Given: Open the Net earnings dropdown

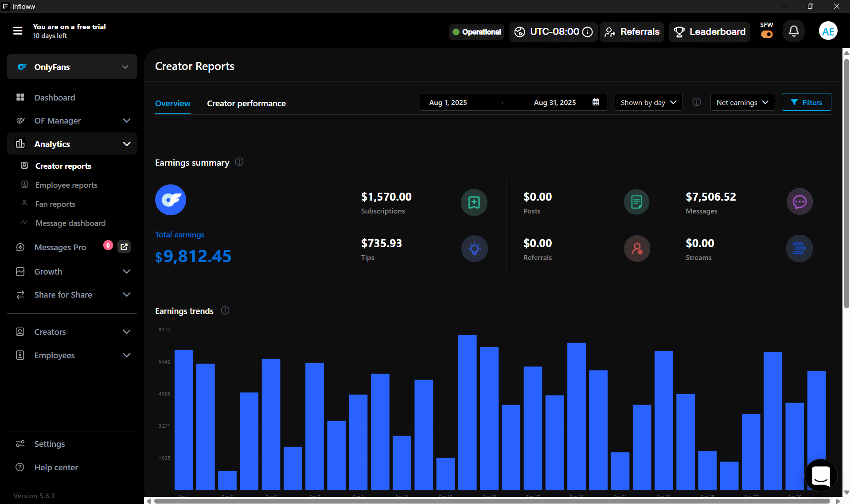Looking at the screenshot, I should tap(742, 102).
